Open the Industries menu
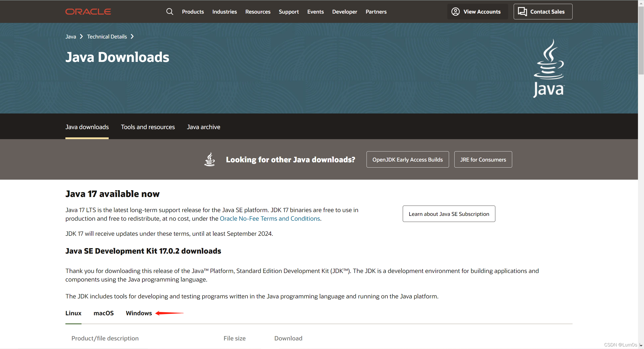The image size is (644, 349). pos(224,12)
